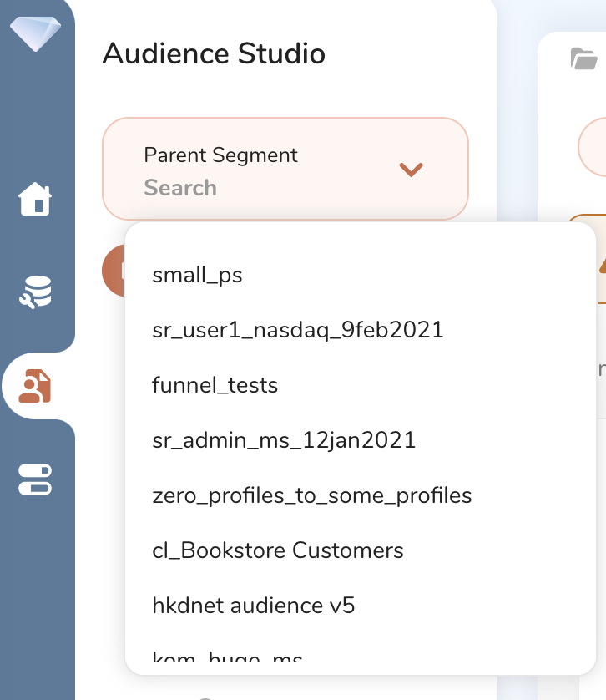Open the database wrench sidebar icon
606x700 pixels.
36,293
